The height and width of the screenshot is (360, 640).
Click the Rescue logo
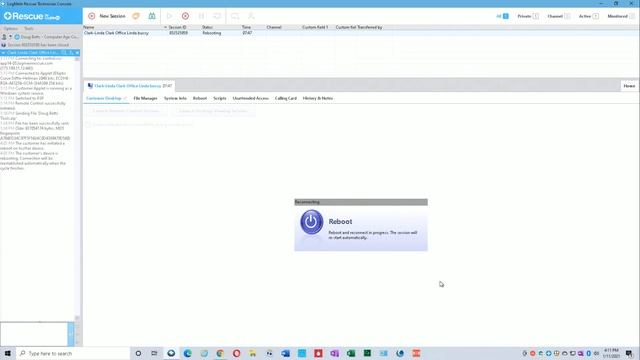click(32, 16)
